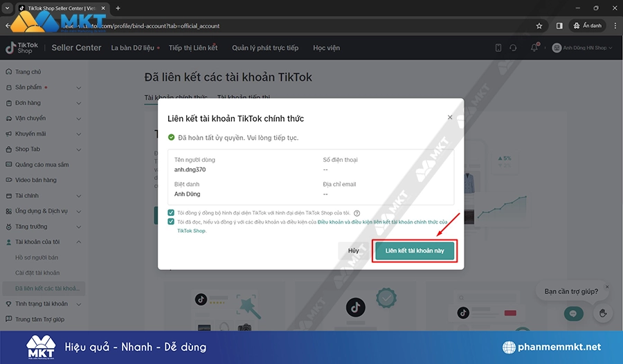This screenshot has width=623, height=364.
Task: Click the hand icon below help bubble
Action: pos(602,313)
